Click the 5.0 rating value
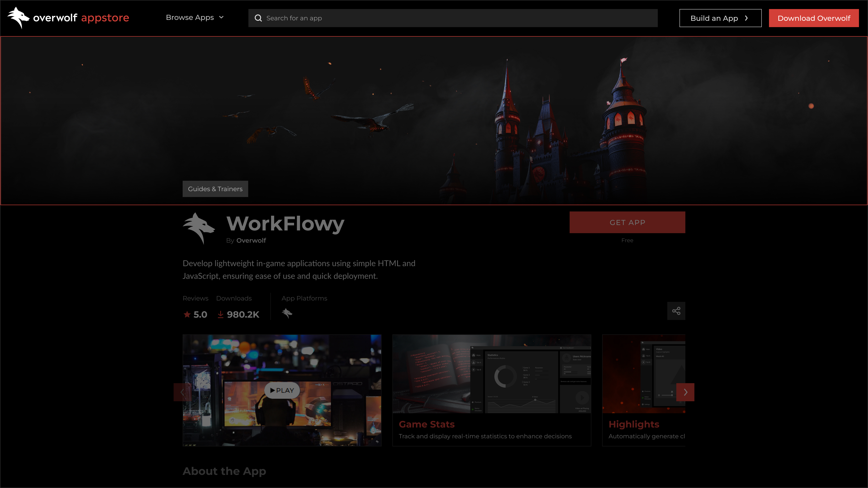 click(200, 314)
